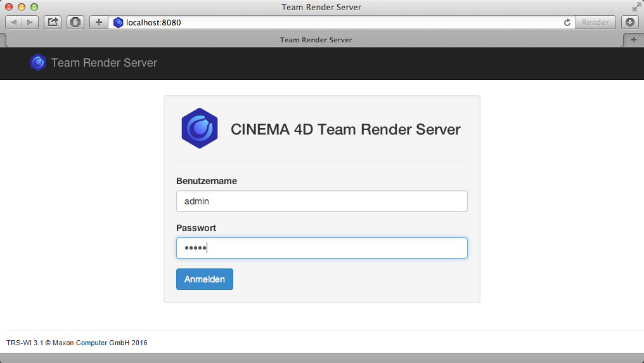
Task: Enter fullscreen using the top-right arrows icon
Action: point(636,7)
